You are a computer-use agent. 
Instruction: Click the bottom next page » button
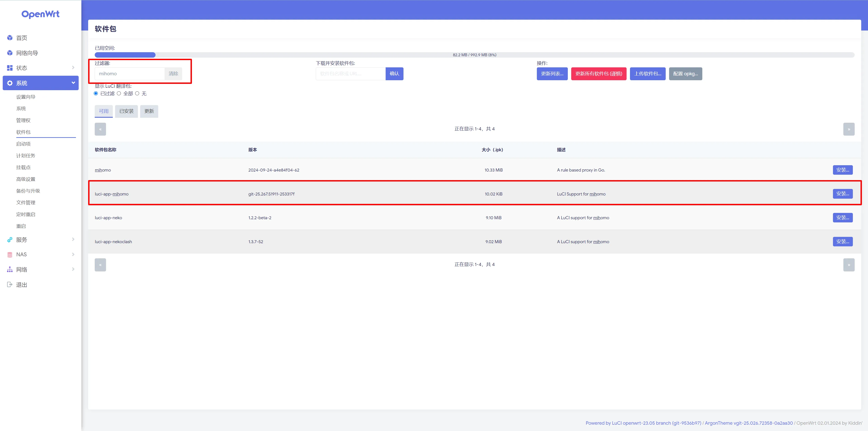849,265
